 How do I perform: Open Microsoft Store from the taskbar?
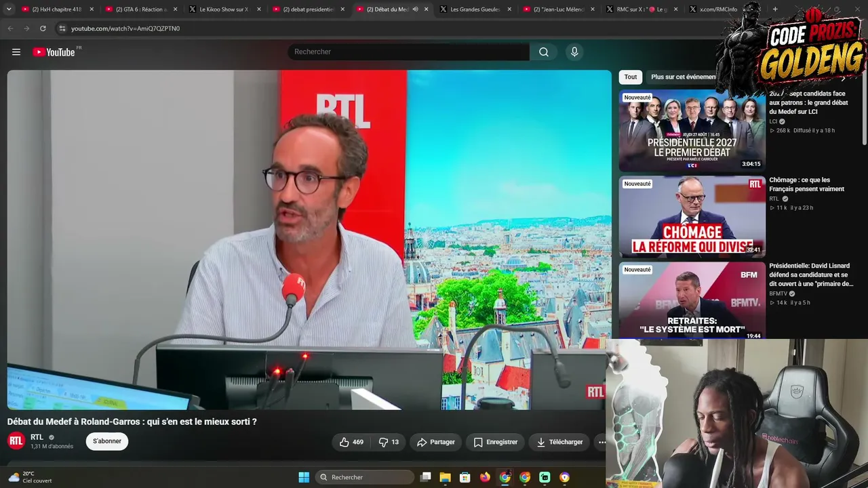point(465,477)
